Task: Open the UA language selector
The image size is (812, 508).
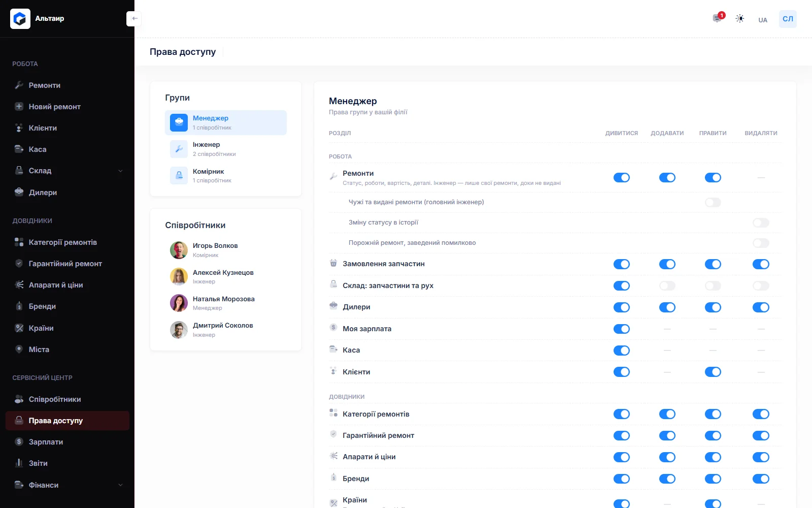Action: click(x=763, y=20)
